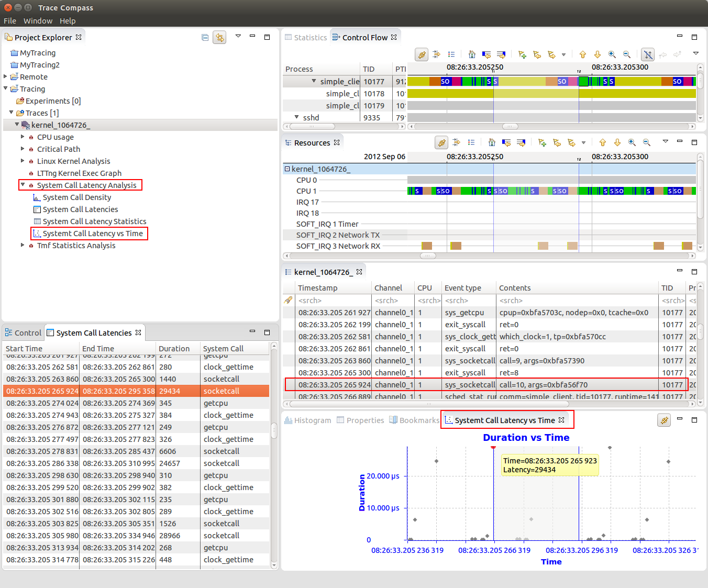
Task: Click the align views icon beside Latency vs Time chart
Action: pyautogui.click(x=664, y=420)
